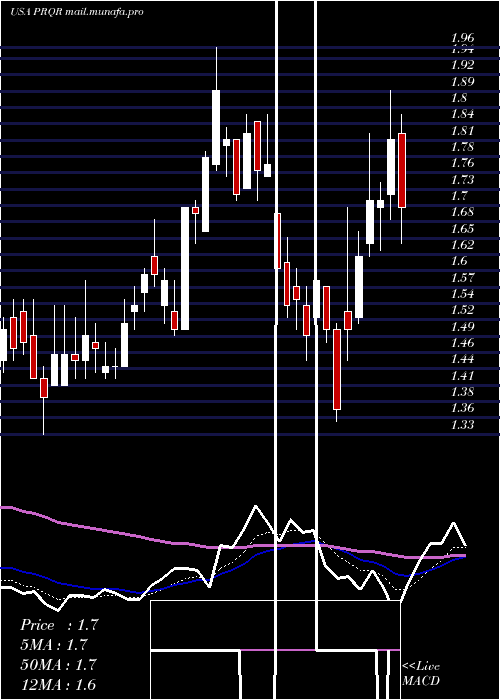Select the '12MA : 1.6' legend entry
The width and height of the screenshot is (500, 700).
click(x=58, y=684)
